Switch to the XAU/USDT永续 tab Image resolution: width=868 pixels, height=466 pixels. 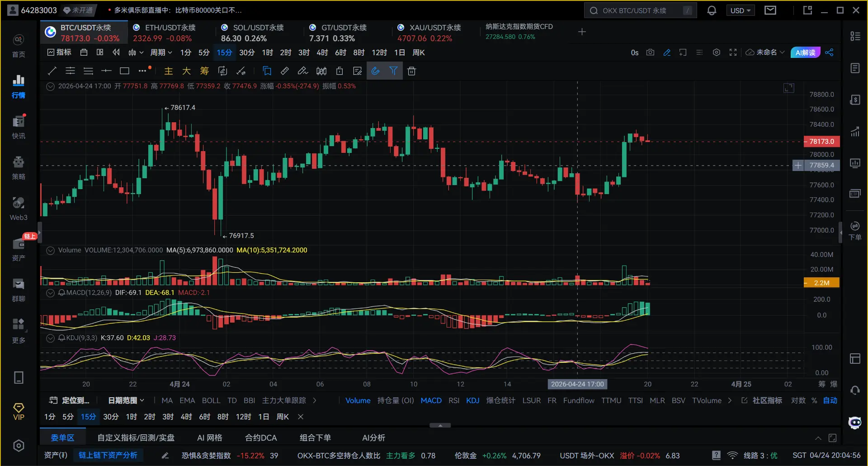click(436, 33)
